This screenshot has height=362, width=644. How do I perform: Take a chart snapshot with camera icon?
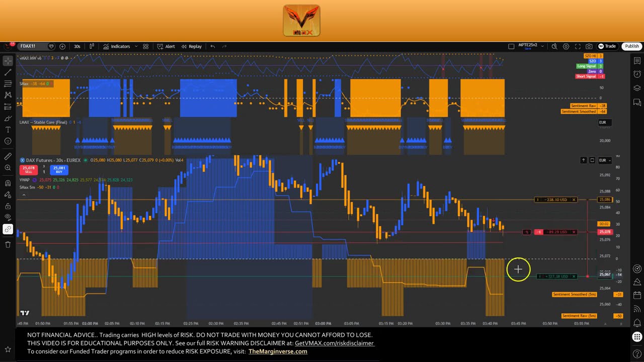pyautogui.click(x=589, y=46)
